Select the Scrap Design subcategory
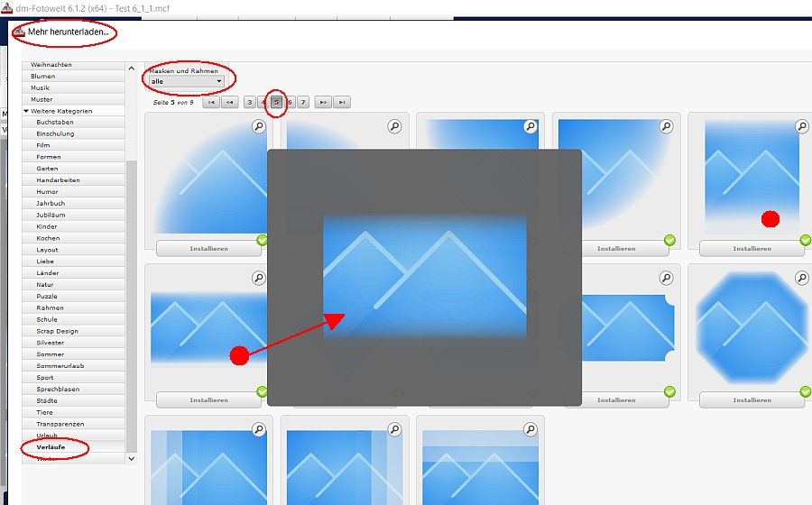812x505 pixels. click(74, 331)
